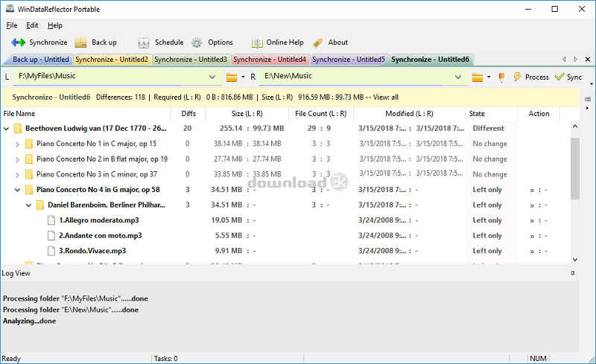Open the Schedule calendar tool
Screen dimensions: 596x364
pyautogui.click(x=143, y=42)
